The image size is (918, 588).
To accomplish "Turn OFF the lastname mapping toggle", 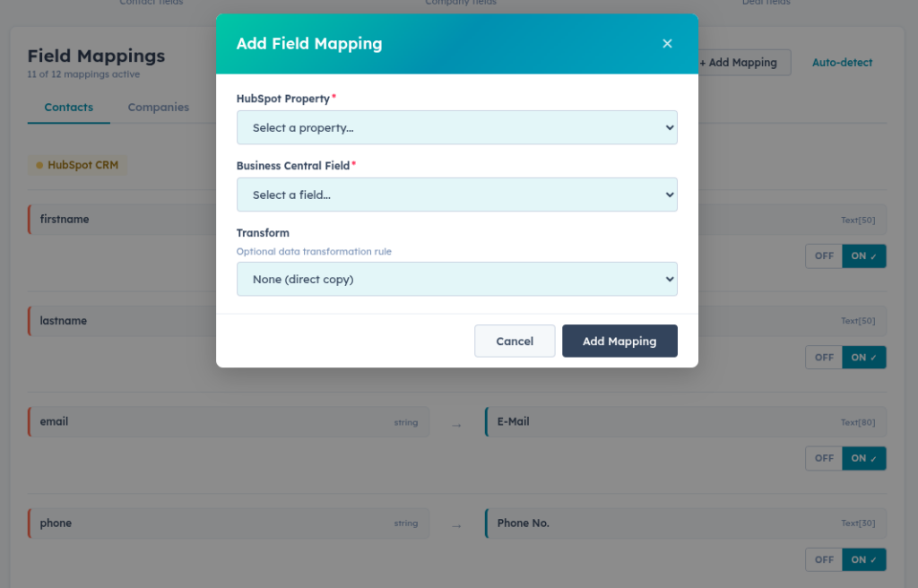I will click(824, 357).
